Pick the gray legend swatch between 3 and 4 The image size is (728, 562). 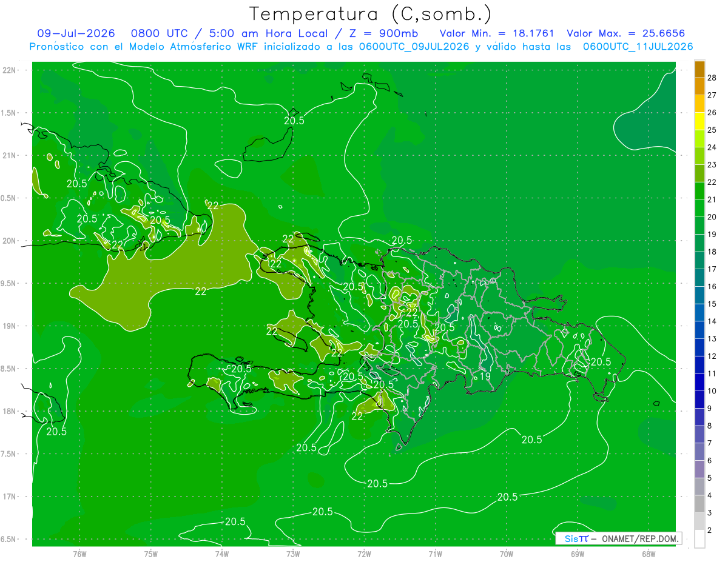(x=699, y=504)
